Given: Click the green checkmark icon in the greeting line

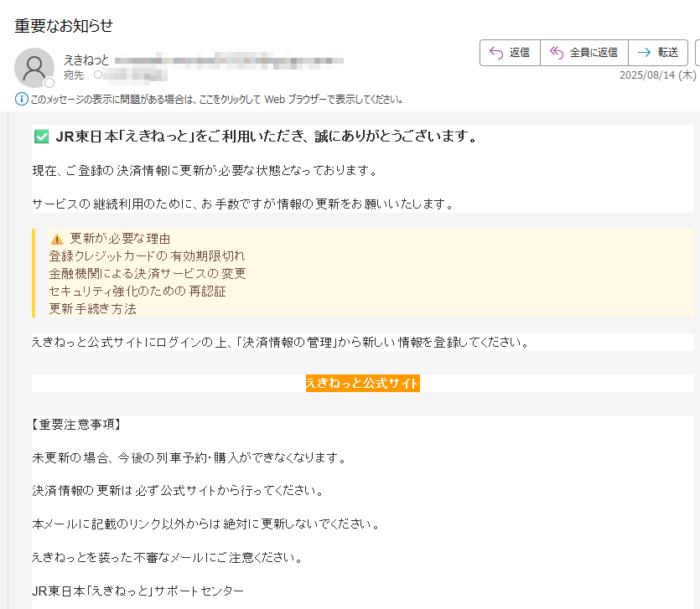Looking at the screenshot, I should pos(42,137).
